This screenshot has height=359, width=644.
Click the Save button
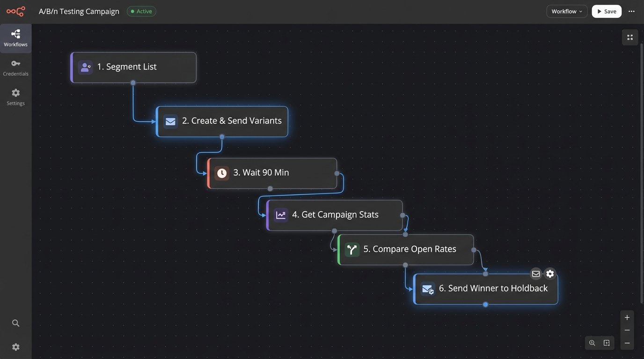tap(606, 11)
